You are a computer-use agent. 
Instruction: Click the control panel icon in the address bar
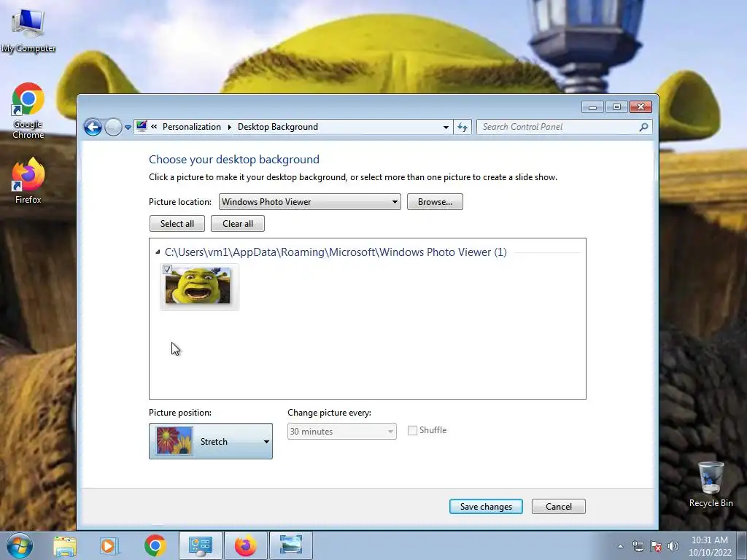[x=142, y=127]
